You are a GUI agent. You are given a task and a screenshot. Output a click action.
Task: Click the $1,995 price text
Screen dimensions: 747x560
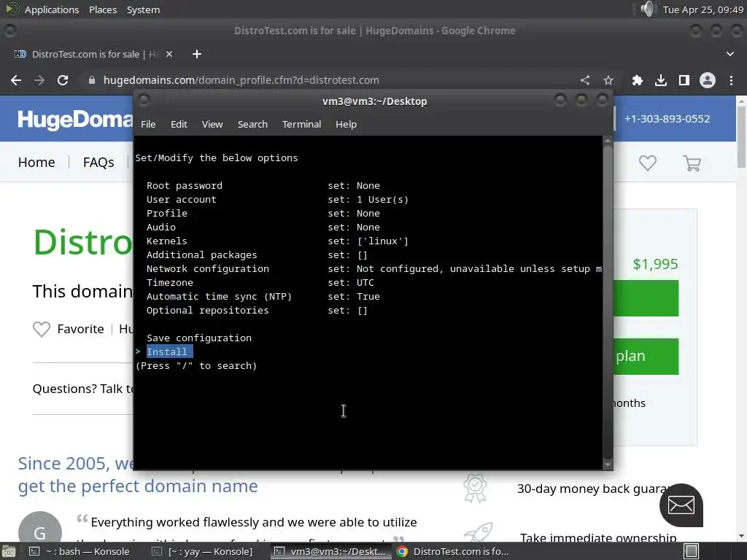655,264
